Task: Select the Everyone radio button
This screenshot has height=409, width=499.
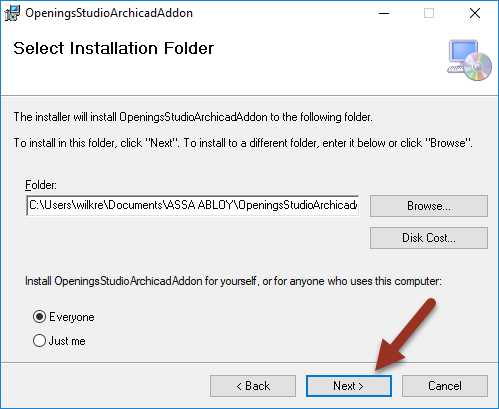Action: coord(39,317)
